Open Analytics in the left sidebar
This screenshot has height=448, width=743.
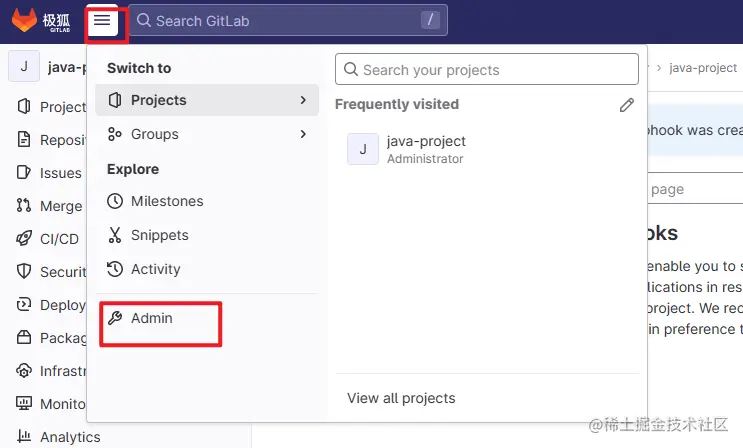69,437
